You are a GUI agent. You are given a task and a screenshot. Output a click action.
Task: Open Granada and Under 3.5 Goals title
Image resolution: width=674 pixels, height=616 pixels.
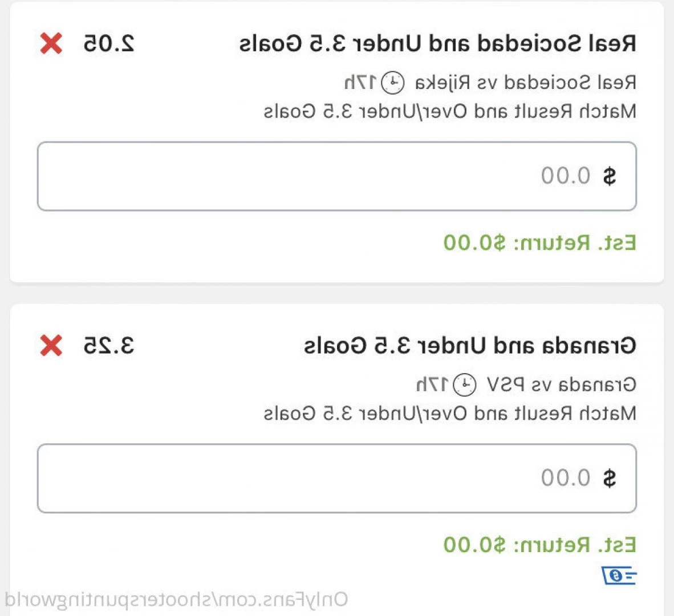[470, 346]
